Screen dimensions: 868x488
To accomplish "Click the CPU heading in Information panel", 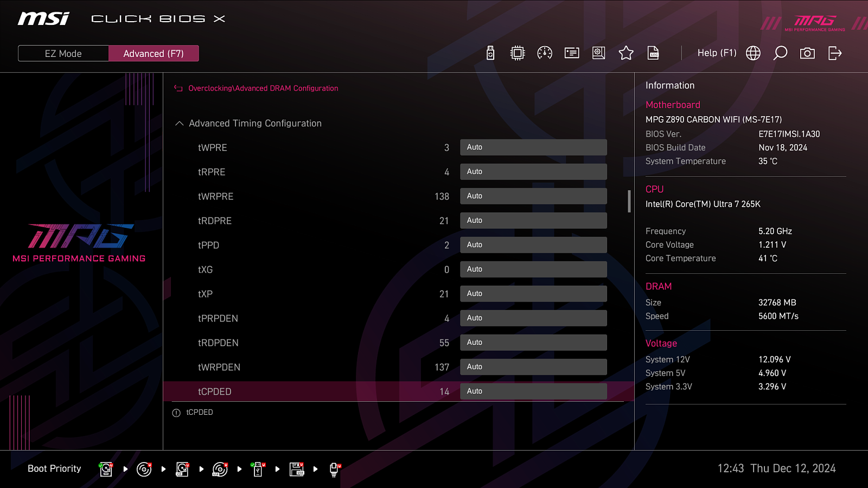I will coord(655,189).
